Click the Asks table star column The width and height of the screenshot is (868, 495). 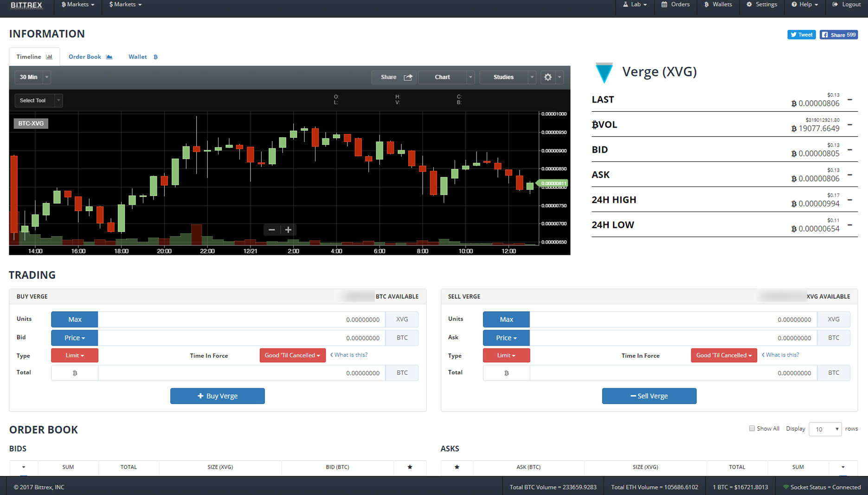click(457, 467)
